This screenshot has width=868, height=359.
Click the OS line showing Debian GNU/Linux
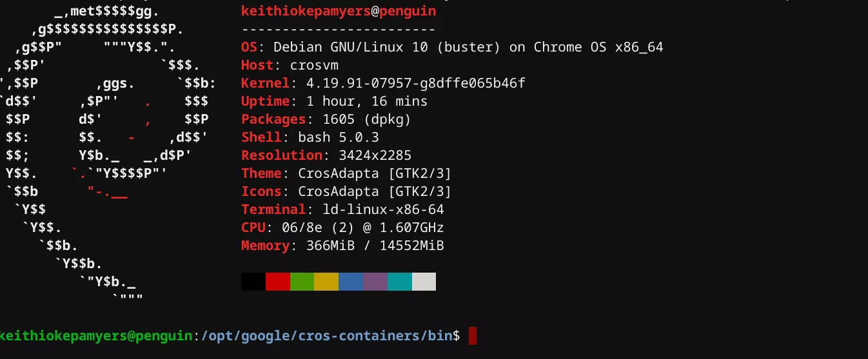(451, 47)
